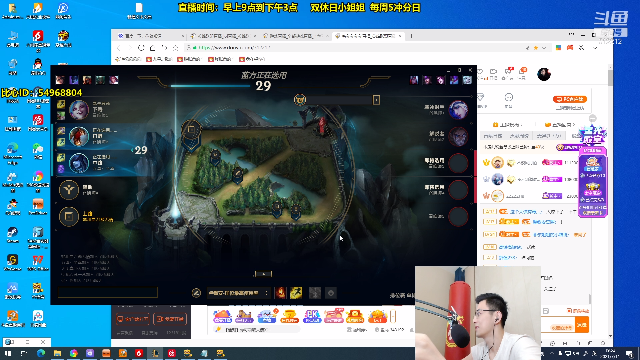This screenshot has width=640, height=360.
Task: Go back in the browser
Action: 119,48
